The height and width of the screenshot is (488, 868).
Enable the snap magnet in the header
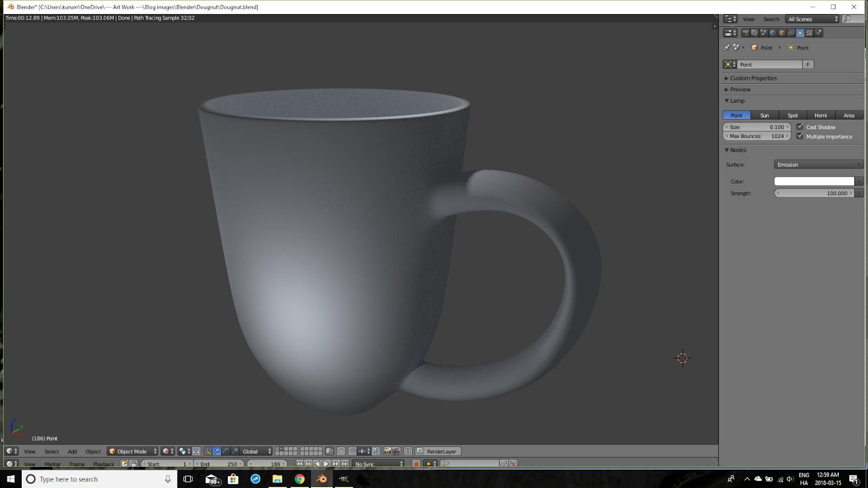352,451
